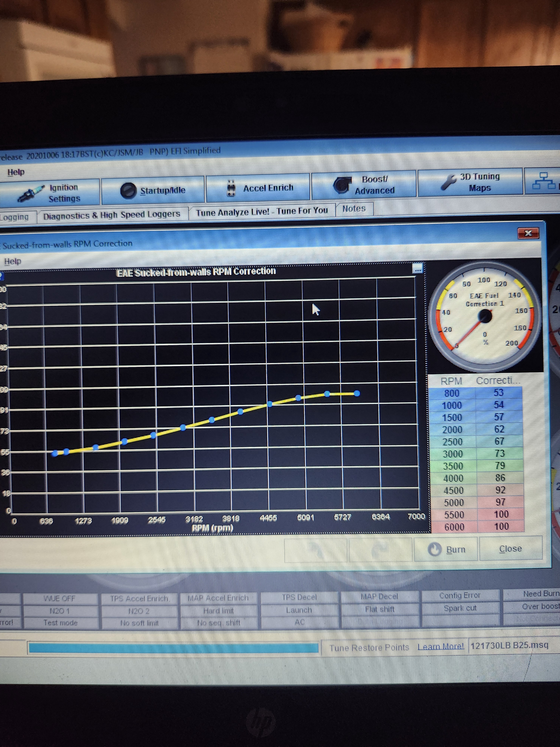This screenshot has width=560, height=747.
Task: Select correction value 97
Action: (x=501, y=502)
